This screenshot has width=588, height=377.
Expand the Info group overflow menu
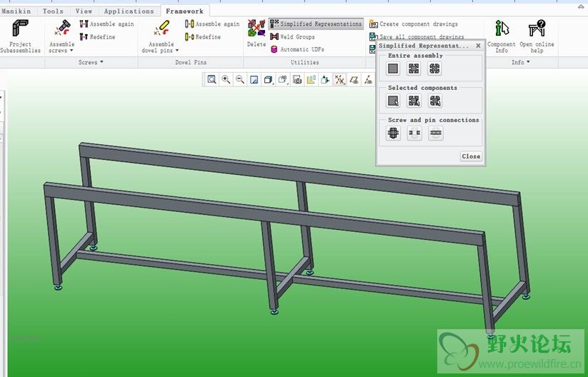[529, 62]
